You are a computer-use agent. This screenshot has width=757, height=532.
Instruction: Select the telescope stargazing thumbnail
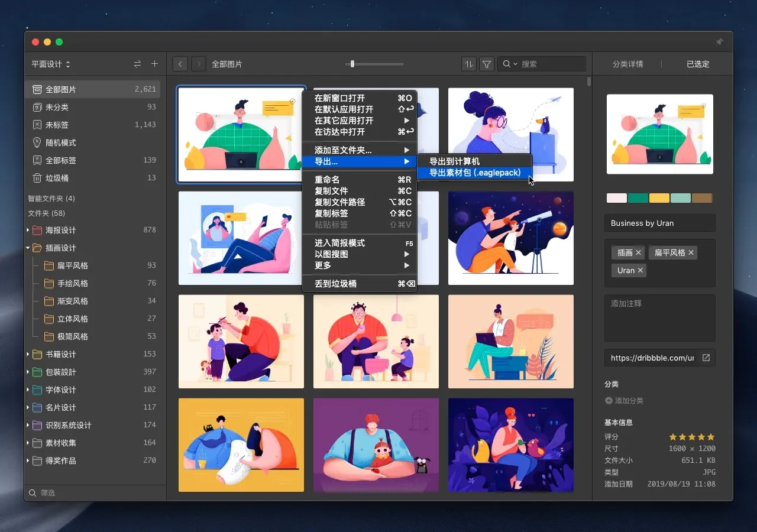click(511, 238)
